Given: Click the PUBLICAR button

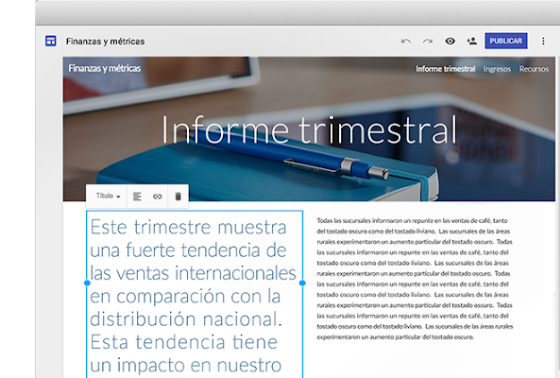Looking at the screenshot, I should click(x=506, y=41).
